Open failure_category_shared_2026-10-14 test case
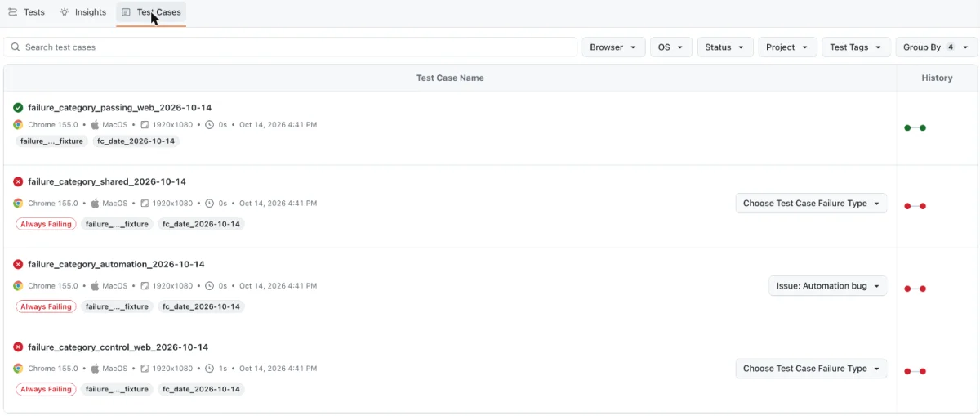The width and height of the screenshot is (980, 416). [x=107, y=181]
